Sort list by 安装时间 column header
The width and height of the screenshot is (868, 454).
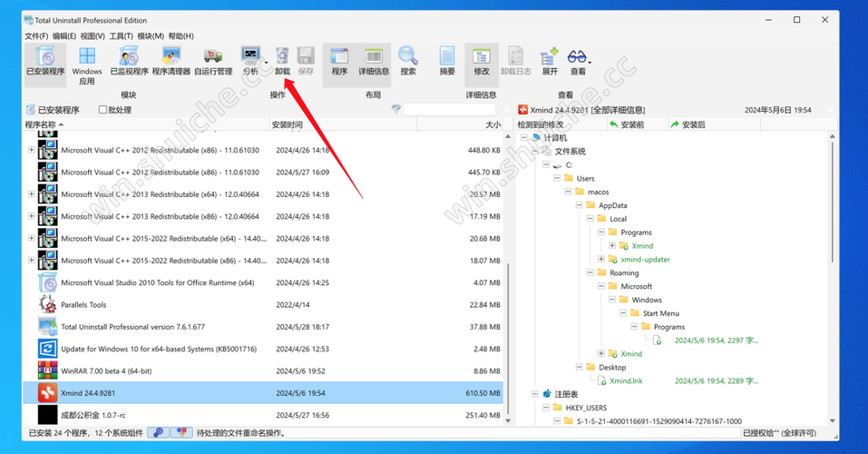343,124
